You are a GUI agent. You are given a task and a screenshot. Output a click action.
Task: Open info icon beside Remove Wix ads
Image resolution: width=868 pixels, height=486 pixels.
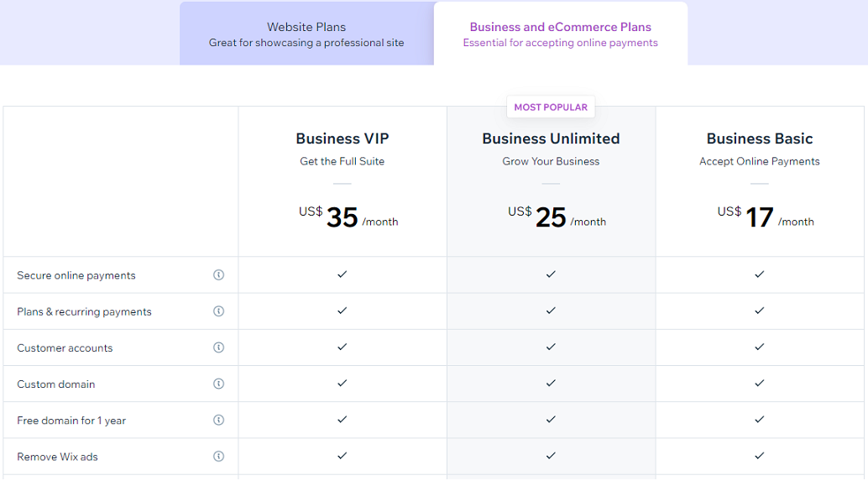coord(218,456)
